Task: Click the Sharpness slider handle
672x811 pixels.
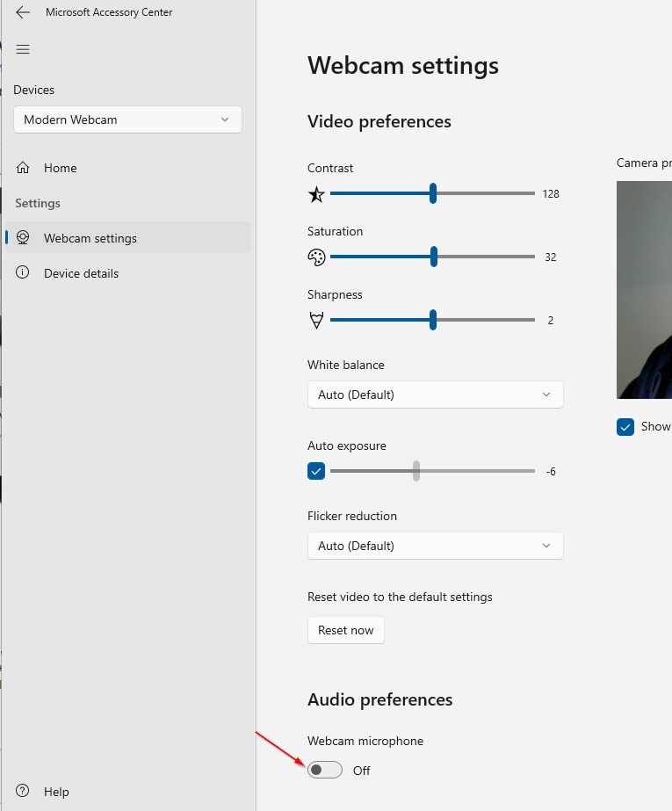Action: [x=433, y=320]
